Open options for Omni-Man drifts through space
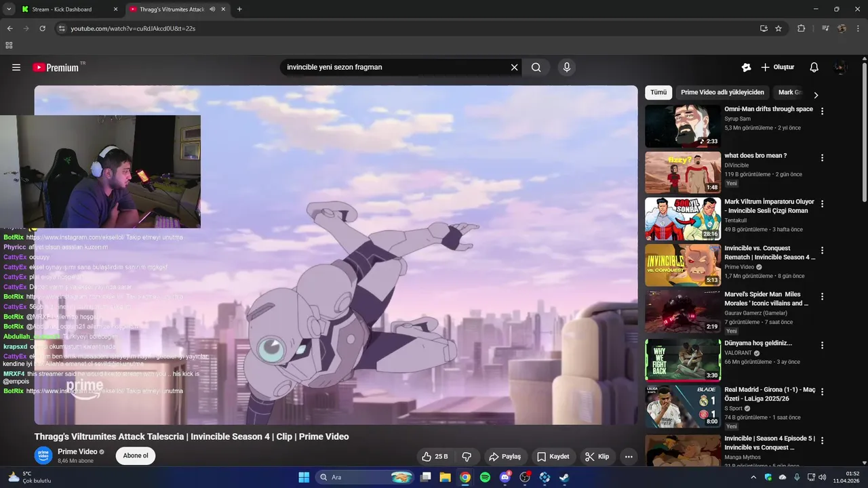This screenshot has height=488, width=868. [x=822, y=111]
